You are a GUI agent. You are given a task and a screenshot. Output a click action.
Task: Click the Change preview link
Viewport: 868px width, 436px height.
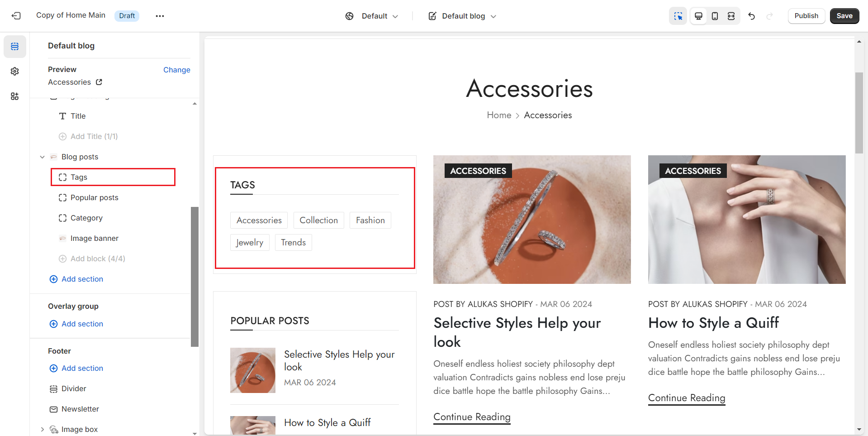176,70
